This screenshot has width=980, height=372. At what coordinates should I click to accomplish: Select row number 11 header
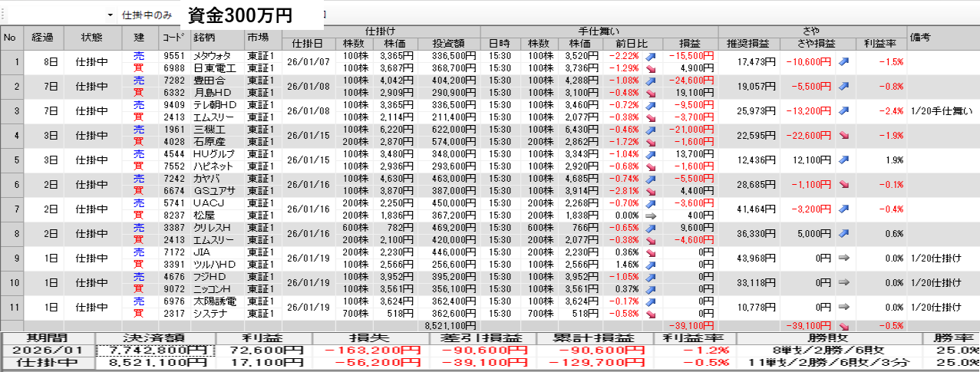(x=12, y=308)
